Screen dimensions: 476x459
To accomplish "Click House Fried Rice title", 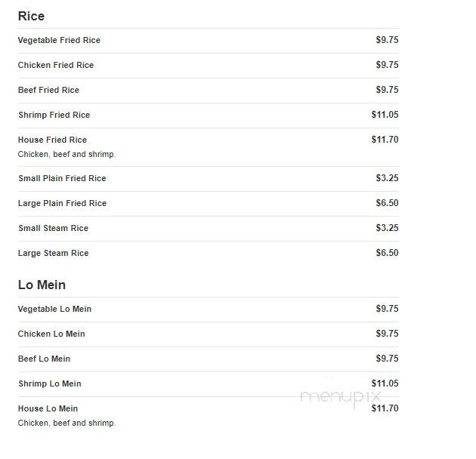I will pyautogui.click(x=52, y=140).
